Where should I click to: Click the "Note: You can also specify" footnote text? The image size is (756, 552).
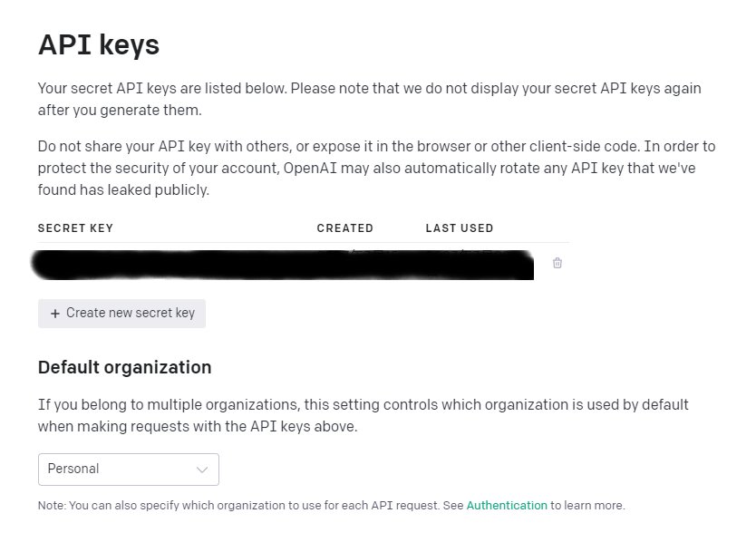(250, 505)
